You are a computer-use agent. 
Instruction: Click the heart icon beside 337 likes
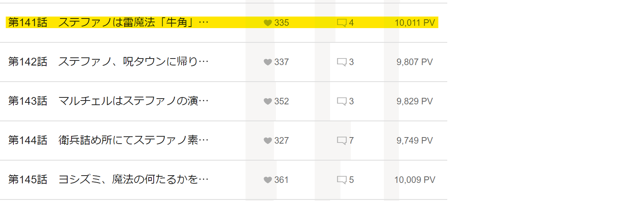(x=268, y=62)
